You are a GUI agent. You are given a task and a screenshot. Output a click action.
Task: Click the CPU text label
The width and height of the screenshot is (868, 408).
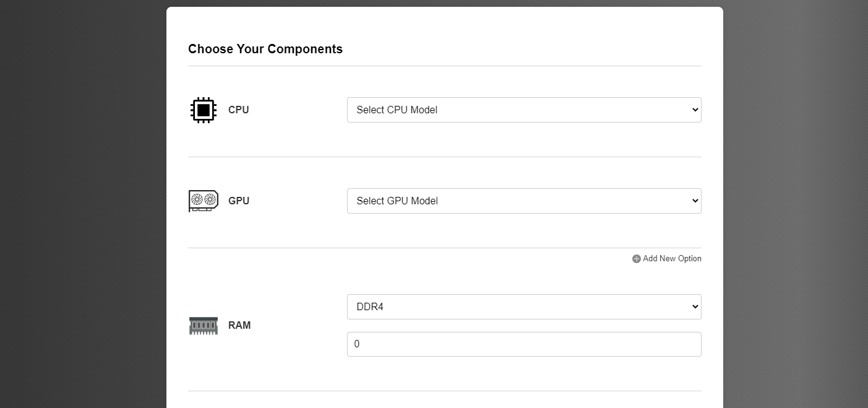[238, 110]
